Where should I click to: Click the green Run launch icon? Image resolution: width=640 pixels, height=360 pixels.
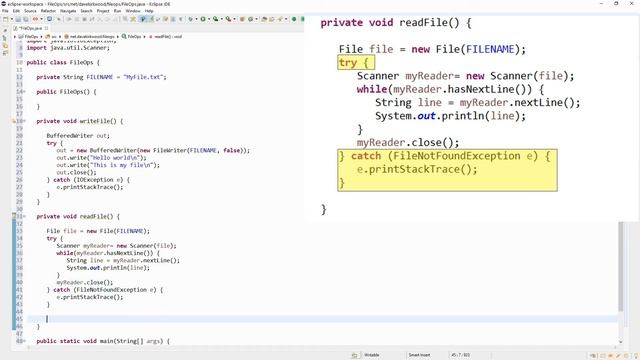coord(203,19)
